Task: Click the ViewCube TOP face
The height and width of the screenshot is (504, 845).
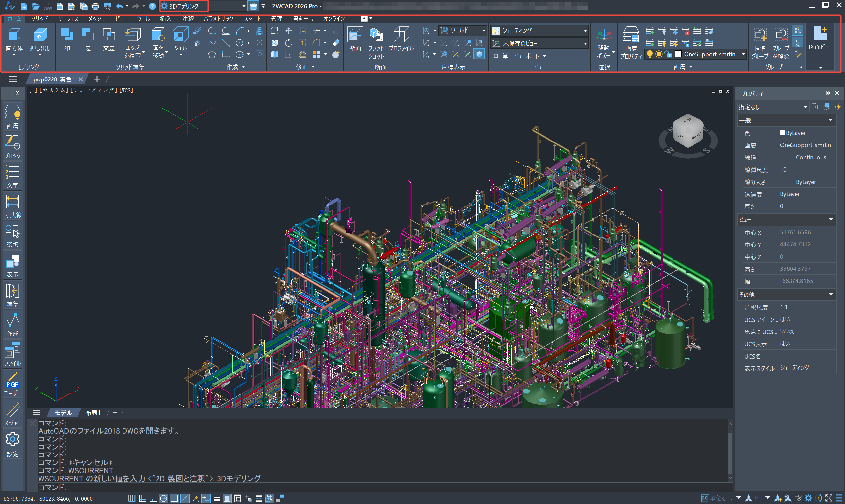Action: pos(688,121)
